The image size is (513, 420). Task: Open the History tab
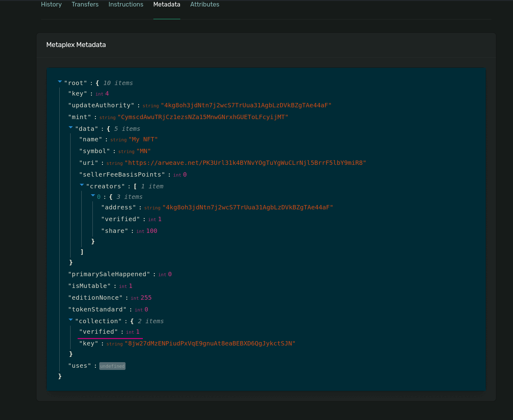(x=51, y=5)
